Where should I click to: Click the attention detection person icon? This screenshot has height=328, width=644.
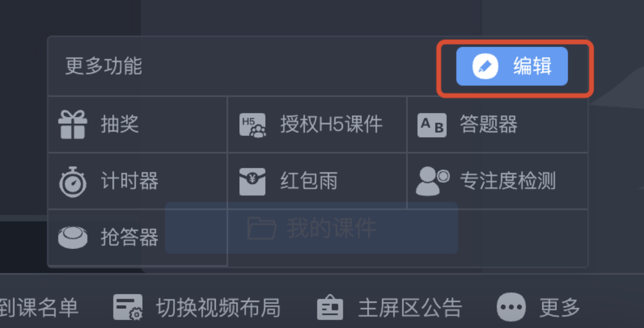coord(432,181)
